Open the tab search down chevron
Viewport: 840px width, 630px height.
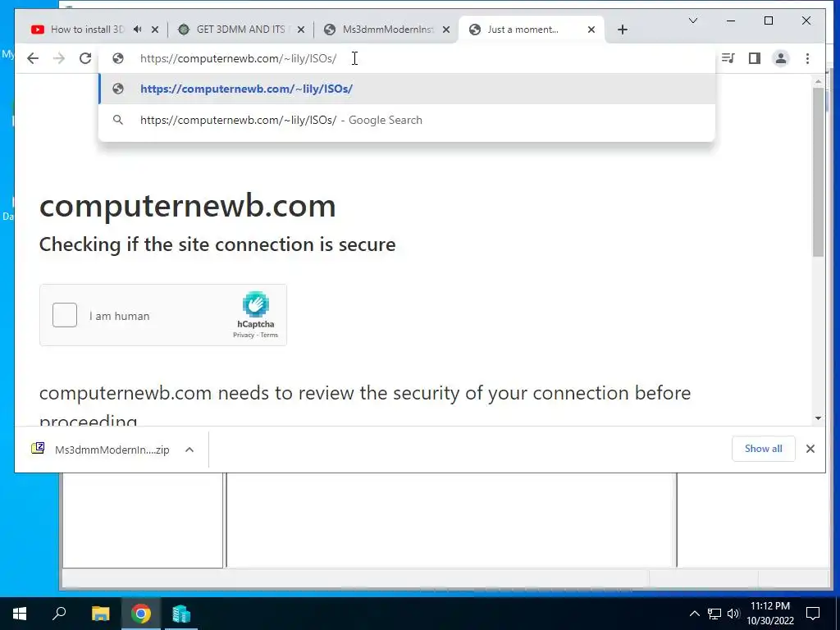692,21
